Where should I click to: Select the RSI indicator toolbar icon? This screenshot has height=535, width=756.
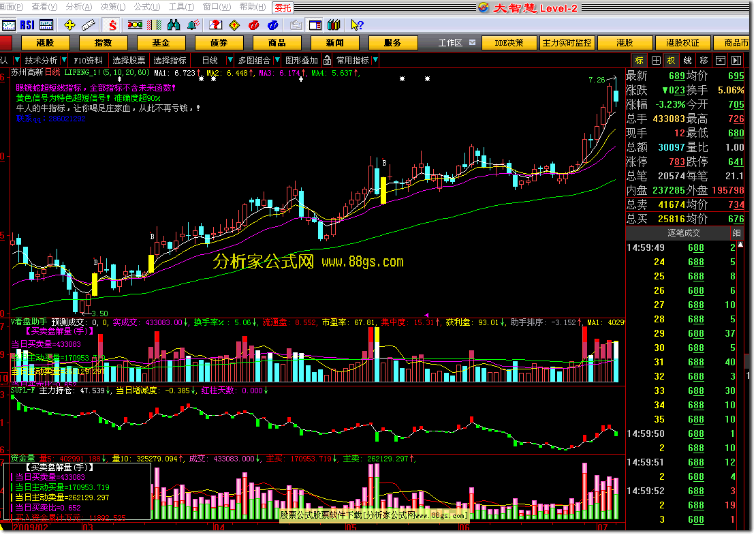(x=27, y=25)
